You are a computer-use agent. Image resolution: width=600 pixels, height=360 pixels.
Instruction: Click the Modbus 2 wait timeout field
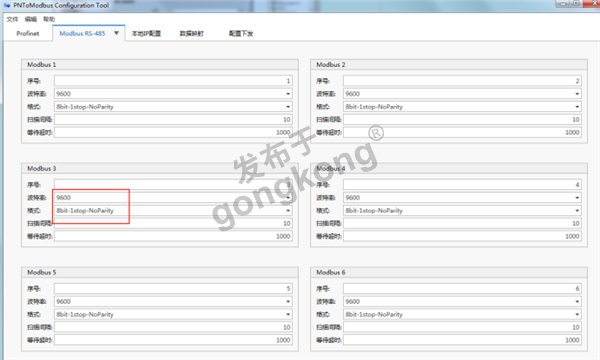[462, 132]
